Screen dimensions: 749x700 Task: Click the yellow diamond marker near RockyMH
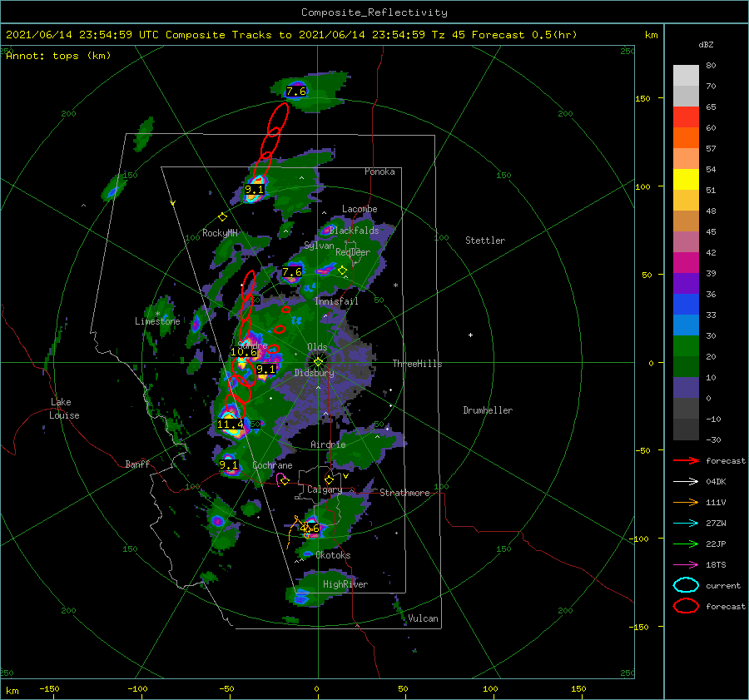point(222,217)
